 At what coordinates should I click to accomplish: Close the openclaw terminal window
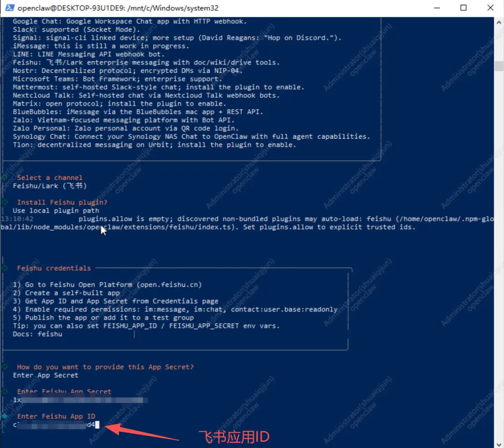tap(490, 8)
